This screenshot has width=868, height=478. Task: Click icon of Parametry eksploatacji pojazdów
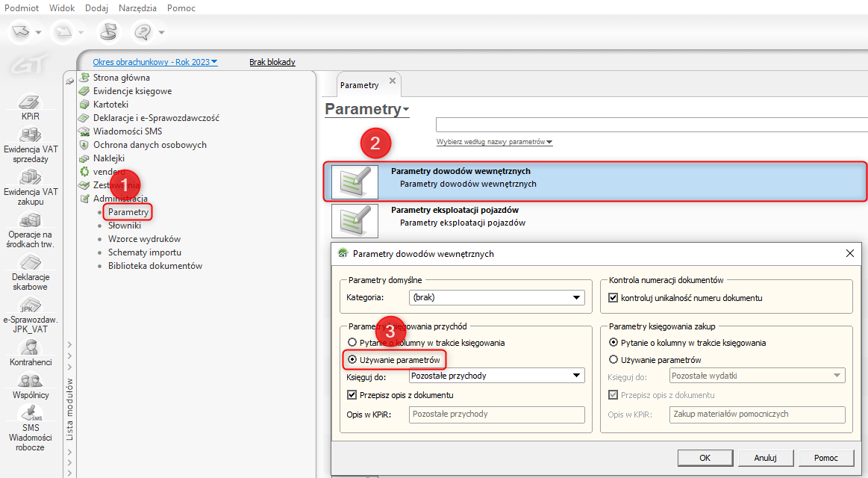(x=355, y=220)
